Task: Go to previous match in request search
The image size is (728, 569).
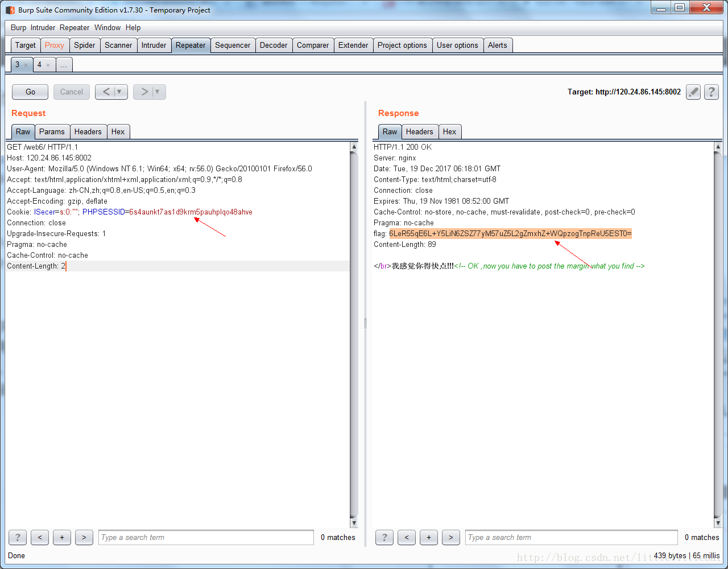Action: [40, 537]
